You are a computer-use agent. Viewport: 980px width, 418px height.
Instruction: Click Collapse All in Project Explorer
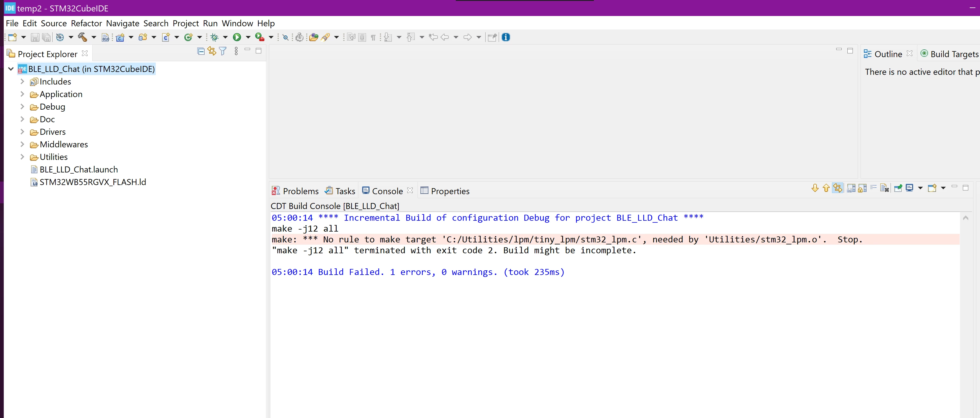tap(201, 51)
